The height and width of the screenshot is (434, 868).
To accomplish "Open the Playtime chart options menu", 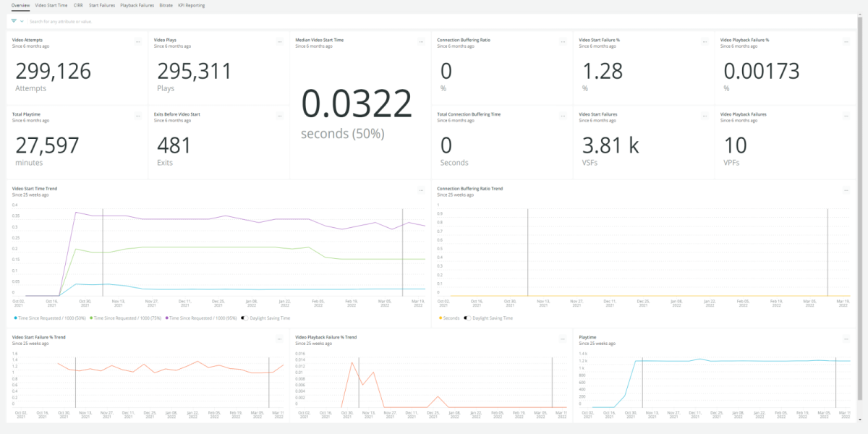I will click(846, 338).
